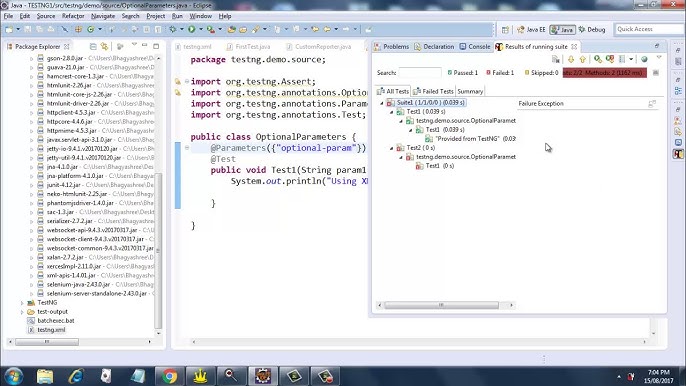This screenshot has height=386, width=686.
Task: Expand the test-output folder
Action: pyautogui.click(x=22, y=312)
